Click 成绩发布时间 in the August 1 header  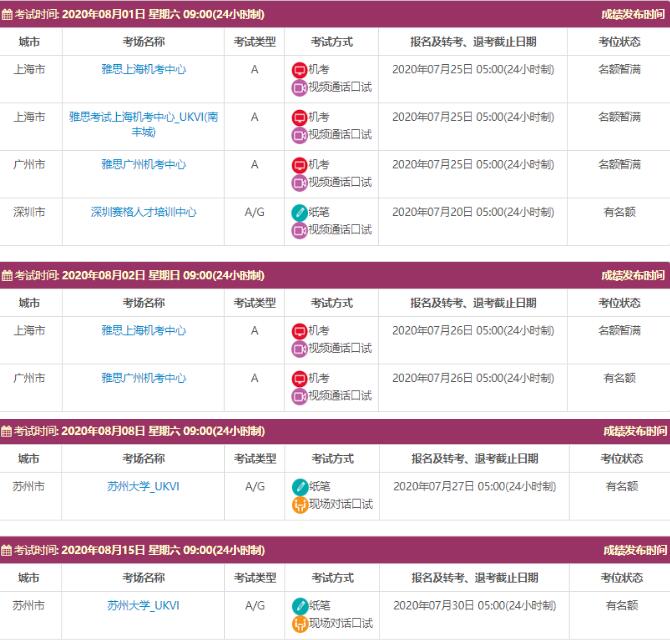tap(633, 14)
